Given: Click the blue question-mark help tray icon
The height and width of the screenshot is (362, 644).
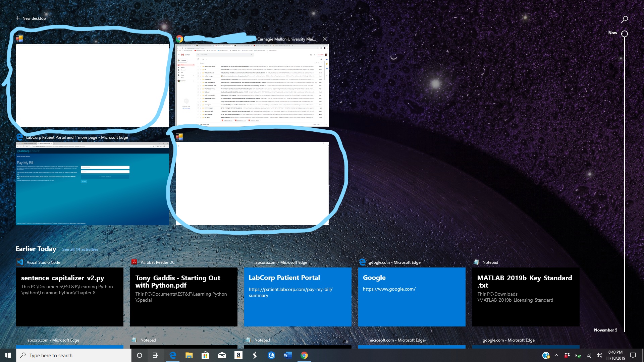Looking at the screenshot, I should click(x=546, y=355).
